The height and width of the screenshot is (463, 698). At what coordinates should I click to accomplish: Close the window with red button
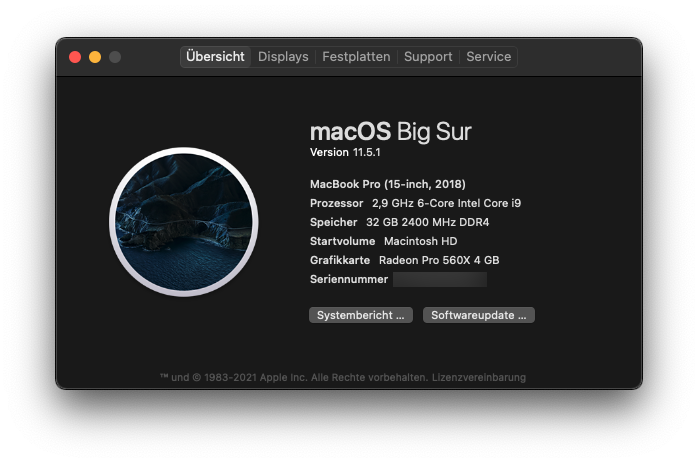[75, 57]
